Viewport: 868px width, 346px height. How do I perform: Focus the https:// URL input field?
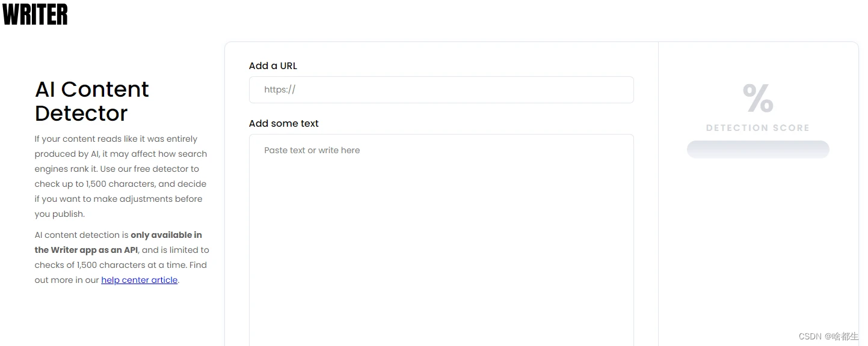(441, 90)
